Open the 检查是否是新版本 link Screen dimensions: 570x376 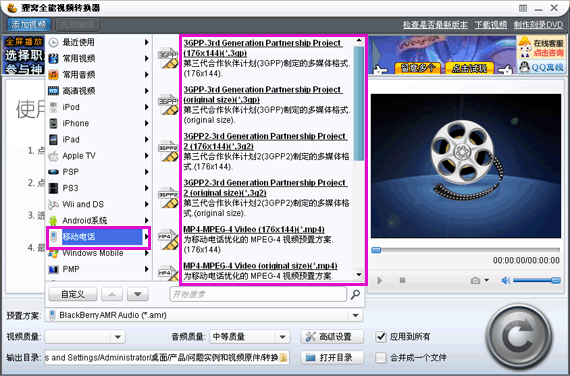pyautogui.click(x=435, y=25)
